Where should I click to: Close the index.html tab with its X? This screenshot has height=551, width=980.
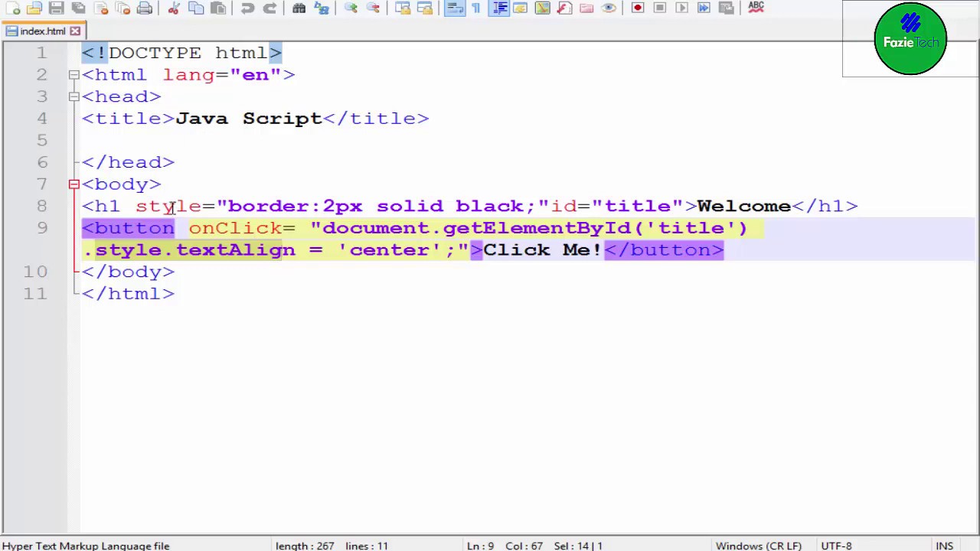point(75,31)
